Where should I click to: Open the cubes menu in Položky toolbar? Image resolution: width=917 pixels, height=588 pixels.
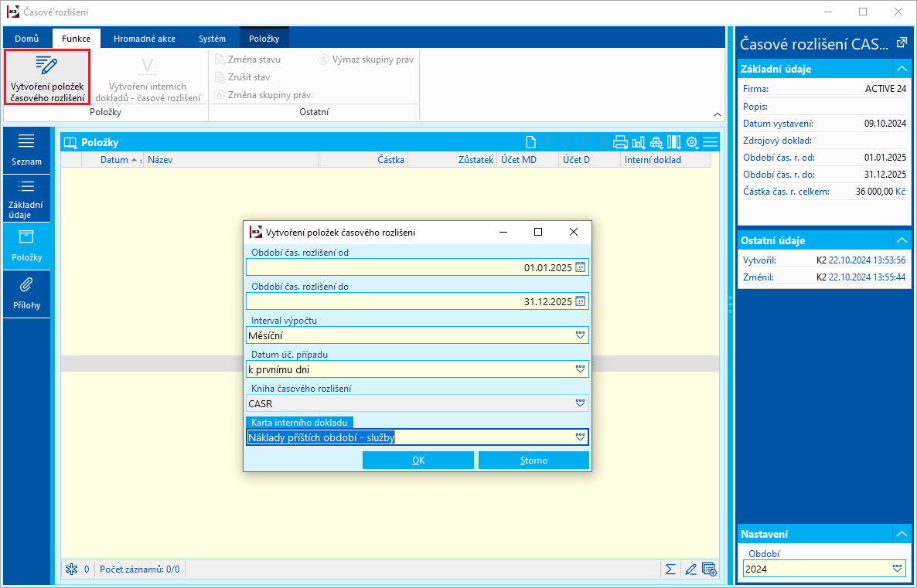(x=656, y=142)
